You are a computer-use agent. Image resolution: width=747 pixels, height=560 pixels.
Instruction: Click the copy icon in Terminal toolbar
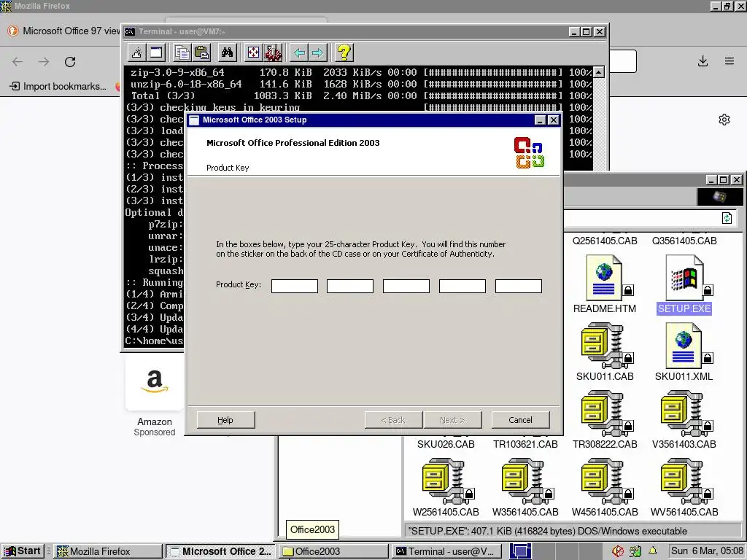[x=182, y=52]
